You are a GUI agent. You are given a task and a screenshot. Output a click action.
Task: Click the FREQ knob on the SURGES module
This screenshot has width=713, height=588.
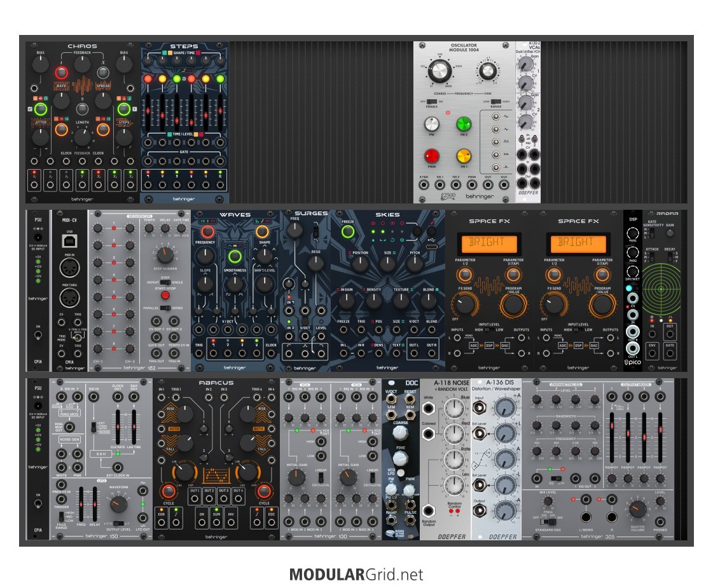[x=294, y=230]
